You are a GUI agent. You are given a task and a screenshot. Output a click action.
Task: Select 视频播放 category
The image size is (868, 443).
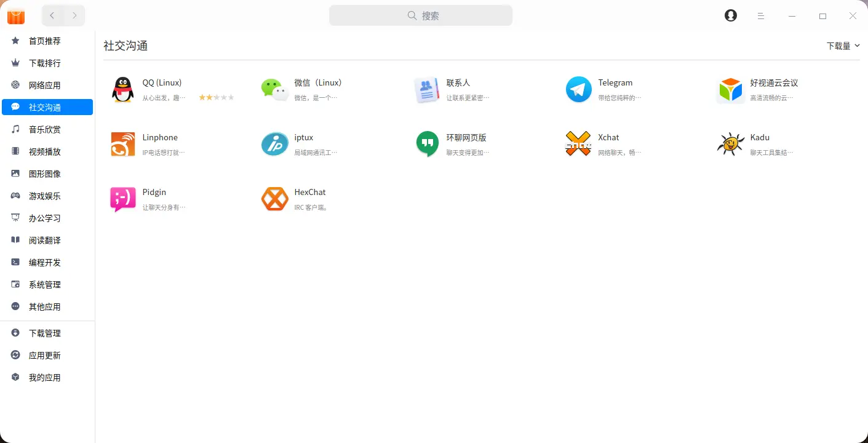pyautogui.click(x=47, y=151)
